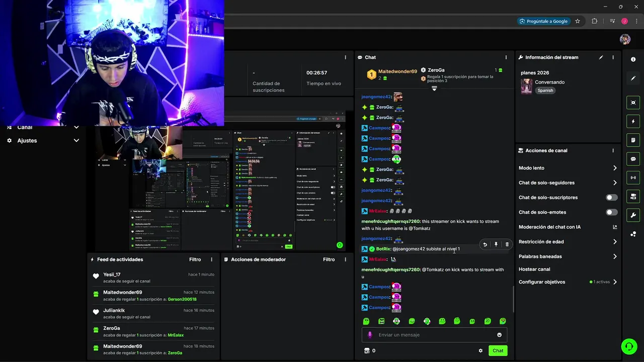This screenshot has height=362, width=644.
Task: Expand the Modo lento option
Action: tap(615, 168)
